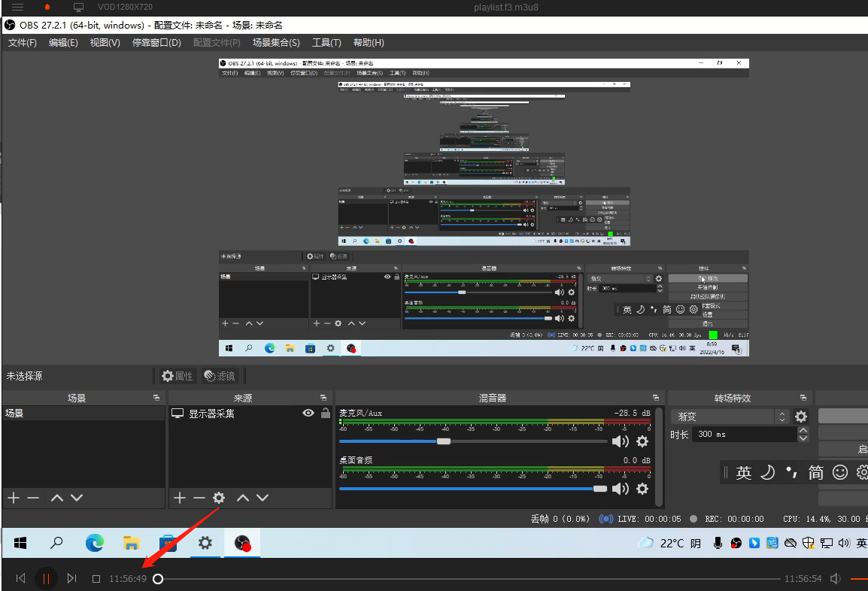Open the 工具(T) menu

pos(326,43)
